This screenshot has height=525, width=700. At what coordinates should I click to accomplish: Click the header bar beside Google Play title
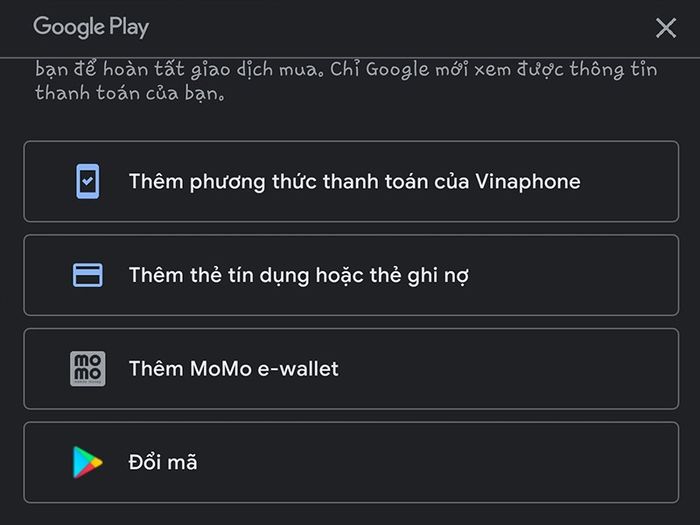(x=402, y=28)
